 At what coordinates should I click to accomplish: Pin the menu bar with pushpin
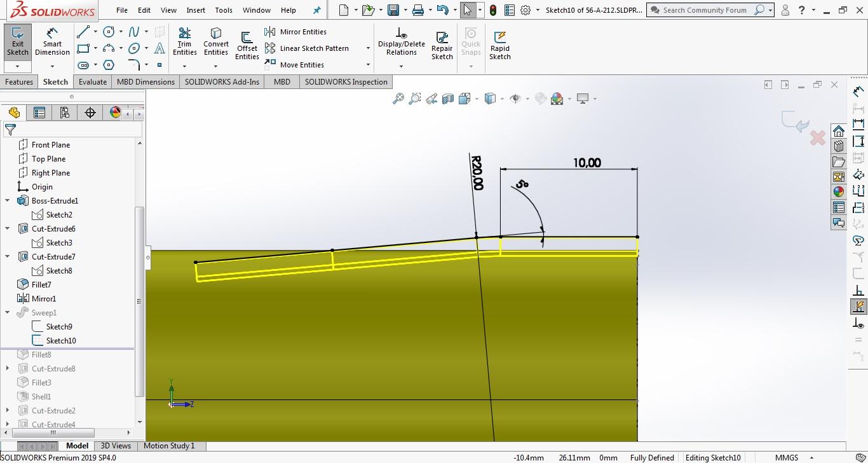(317, 10)
